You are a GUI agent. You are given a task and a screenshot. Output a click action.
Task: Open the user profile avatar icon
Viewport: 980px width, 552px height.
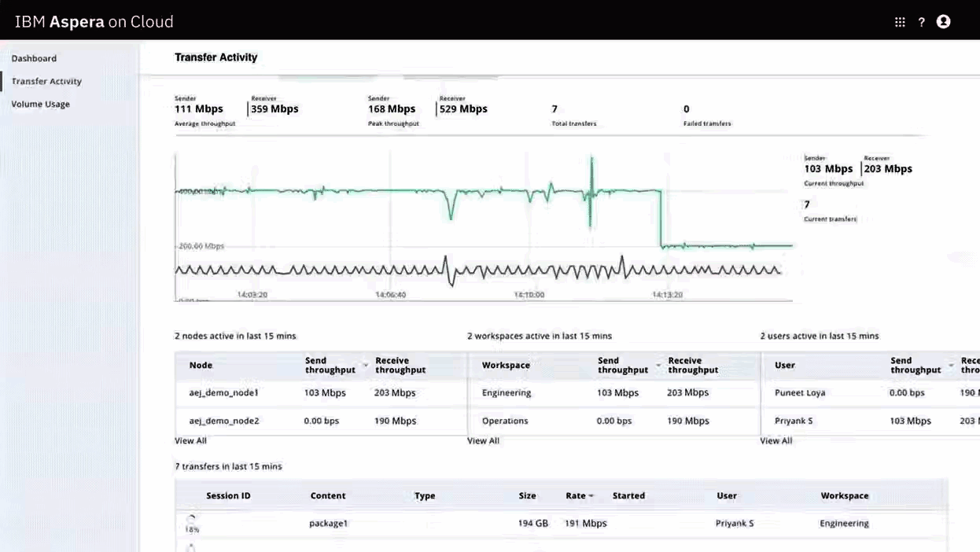click(x=944, y=22)
